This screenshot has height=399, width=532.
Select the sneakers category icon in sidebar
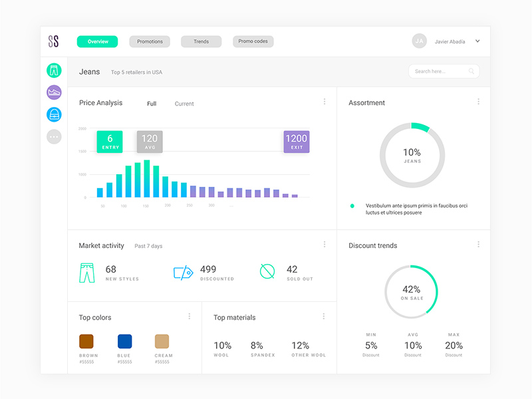click(53, 91)
